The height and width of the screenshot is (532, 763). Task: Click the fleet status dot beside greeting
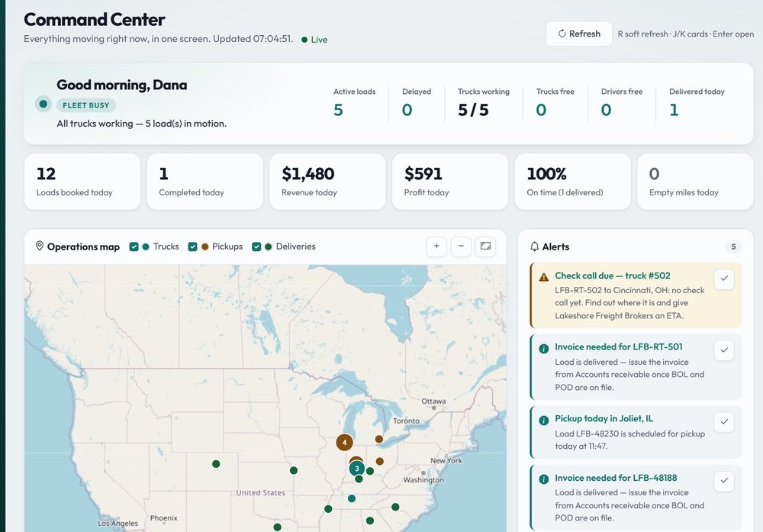(x=43, y=104)
